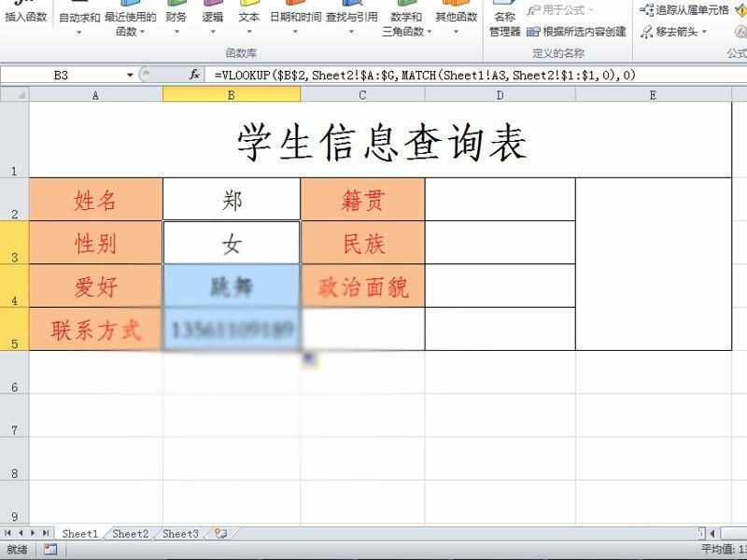Select the cell containing 郑
747x560 pixels.
click(x=231, y=196)
